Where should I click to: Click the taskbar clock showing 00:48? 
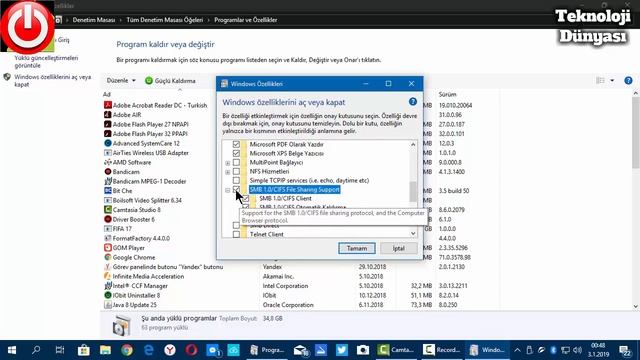598,350
